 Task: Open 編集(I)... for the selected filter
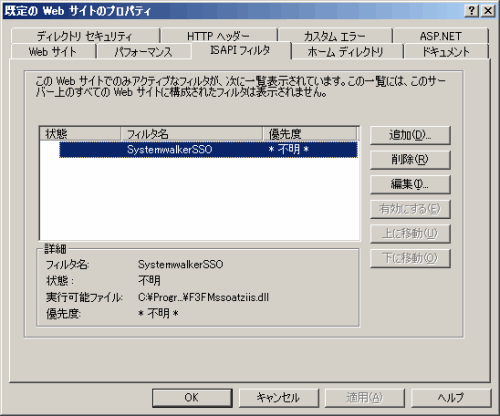(x=410, y=184)
